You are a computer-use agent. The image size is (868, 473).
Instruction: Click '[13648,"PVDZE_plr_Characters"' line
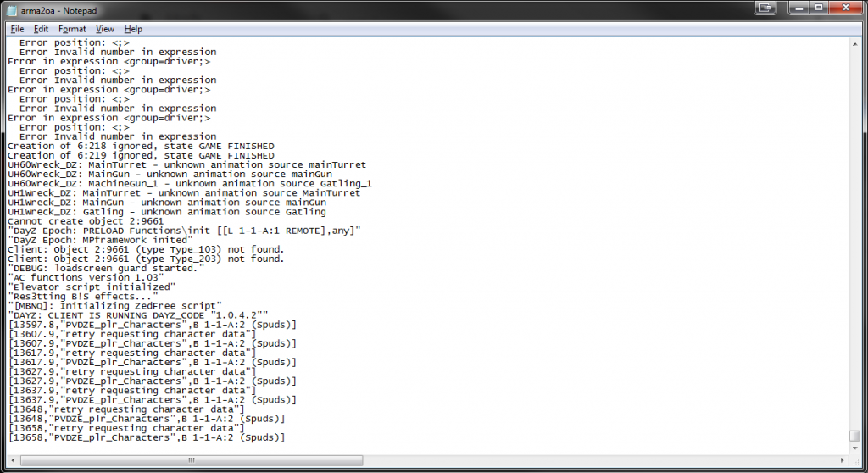point(146,420)
